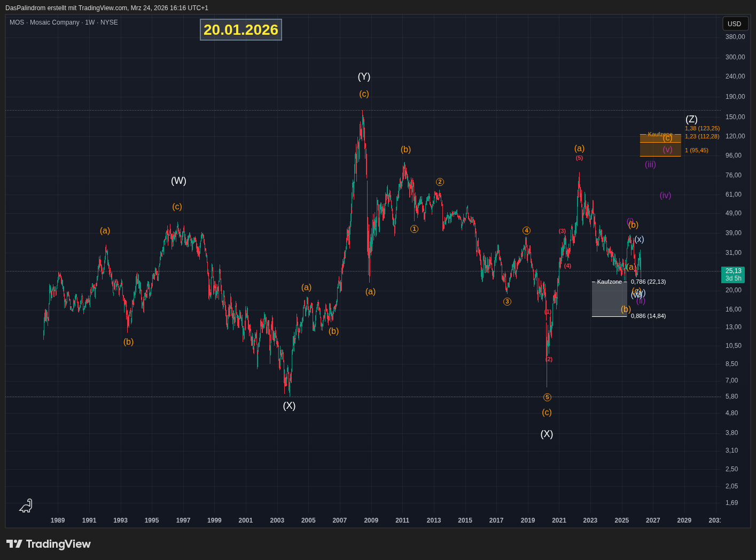
Task: Click the yellow 20.01.2026 date box
Action: tap(241, 30)
